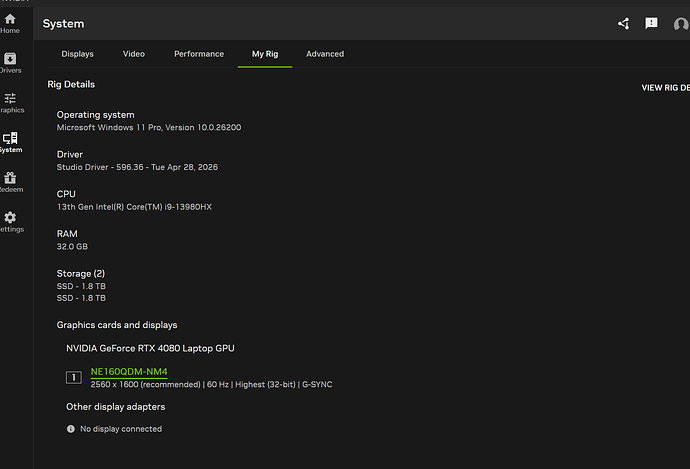This screenshot has width=690, height=469.
Task: Click the RAM label
Action: [67, 234]
